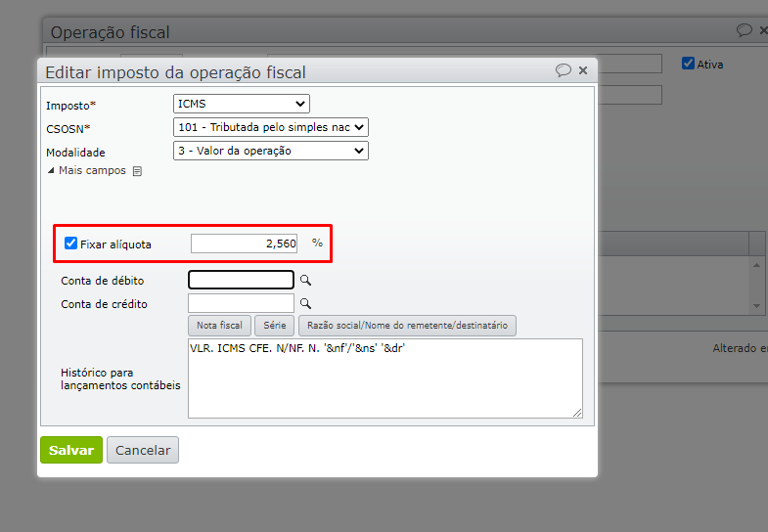Click the textarea resize handle
768x532 pixels.
pos(577,413)
